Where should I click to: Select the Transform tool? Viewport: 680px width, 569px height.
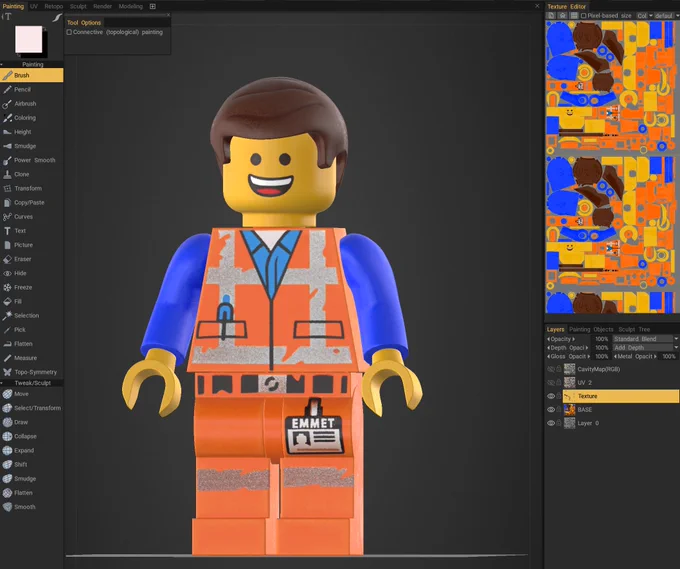(31, 188)
